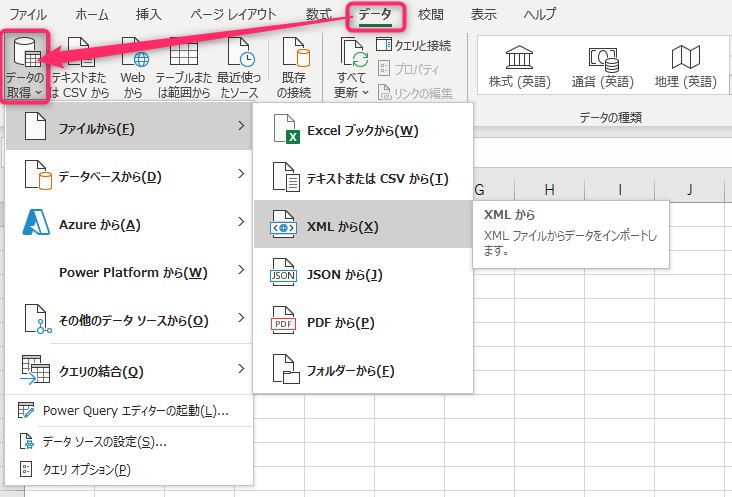
Task: Switch to the 挿入 tab
Action: click(148, 14)
